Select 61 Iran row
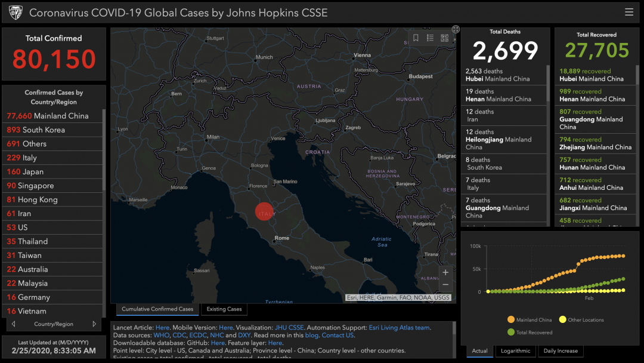The width and height of the screenshot is (644, 363). (52, 214)
